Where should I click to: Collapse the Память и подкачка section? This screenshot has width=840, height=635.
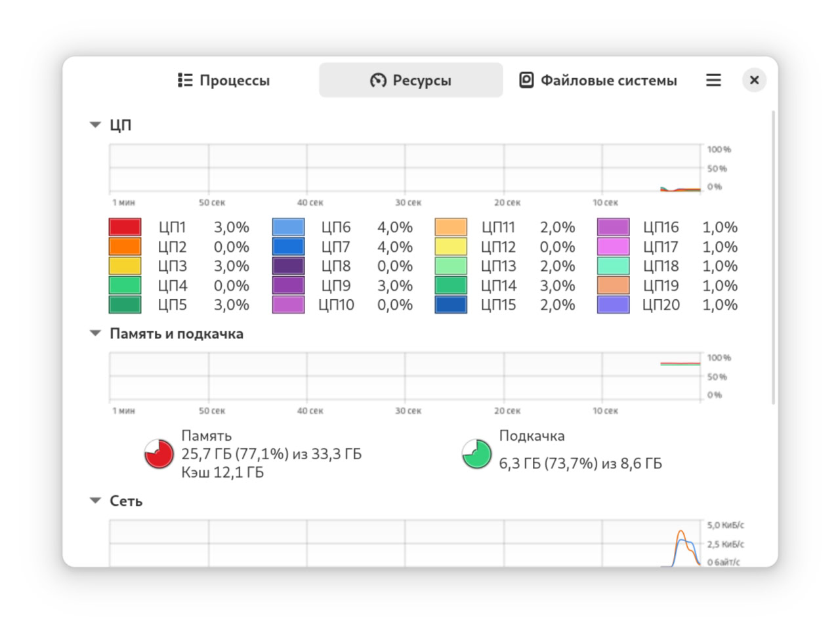tap(95, 333)
